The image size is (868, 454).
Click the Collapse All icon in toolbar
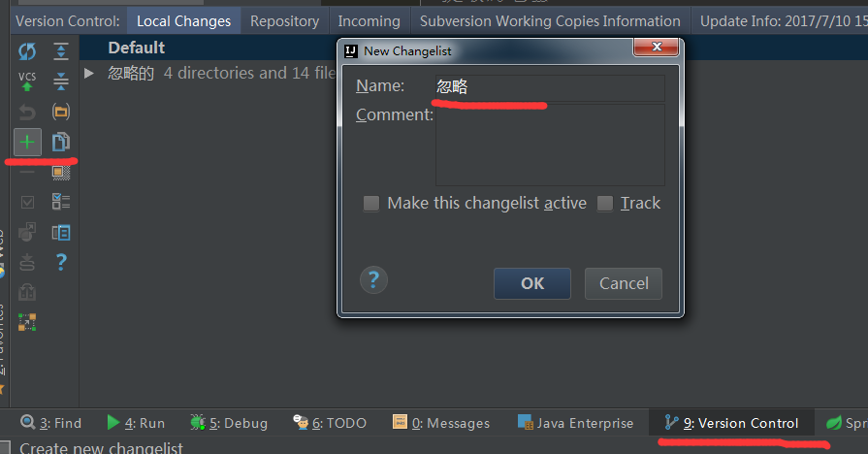(61, 81)
